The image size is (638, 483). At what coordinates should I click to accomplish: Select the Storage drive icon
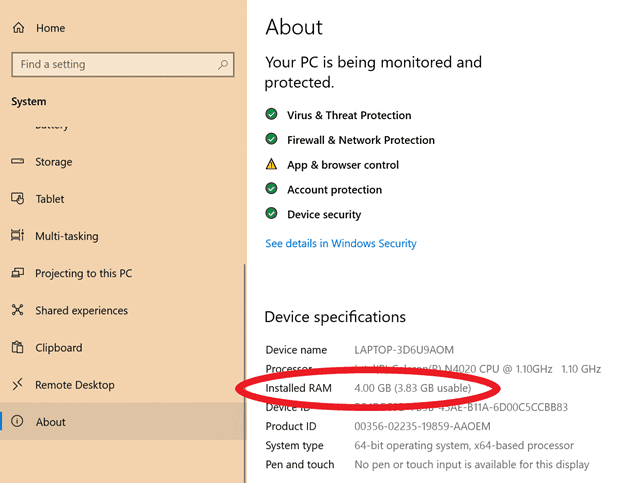coord(17,162)
